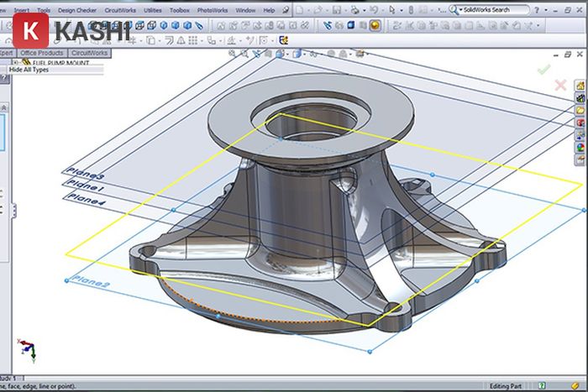Click the Section View icon

click(x=268, y=54)
